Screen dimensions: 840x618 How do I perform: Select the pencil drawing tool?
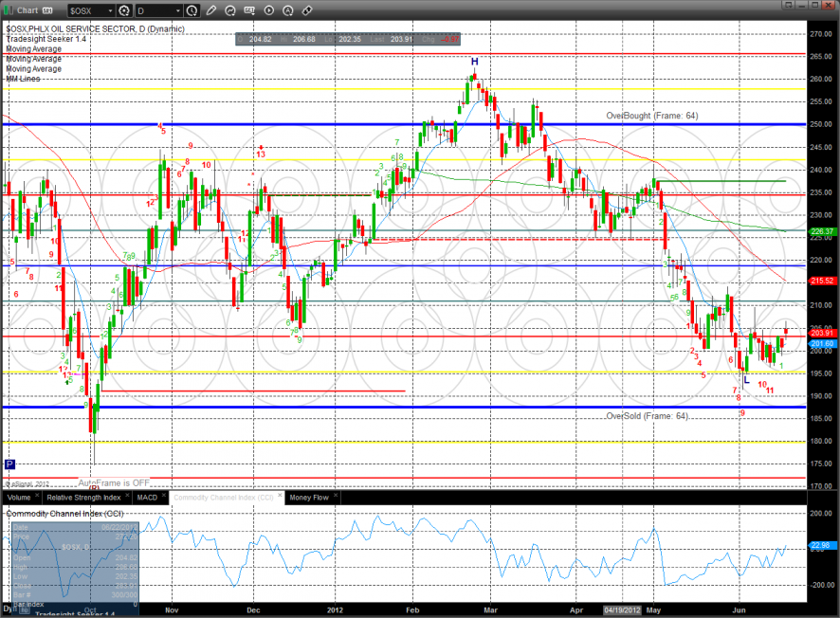210,10
